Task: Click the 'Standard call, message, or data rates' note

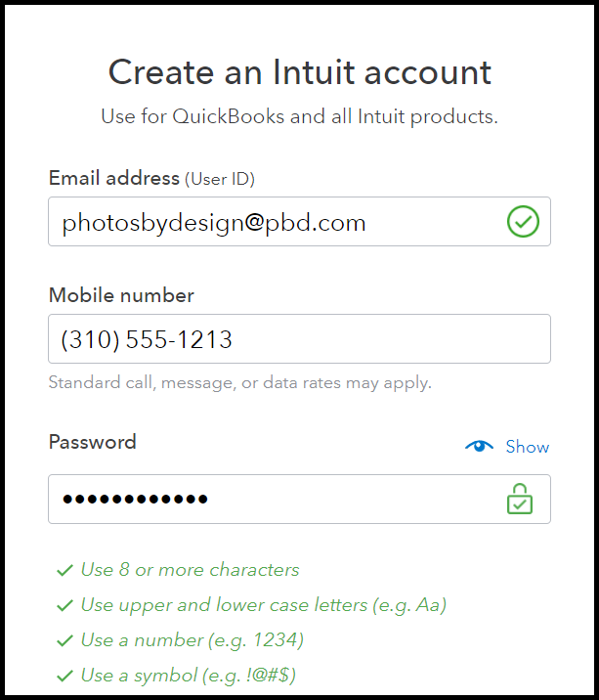Action: (x=240, y=383)
